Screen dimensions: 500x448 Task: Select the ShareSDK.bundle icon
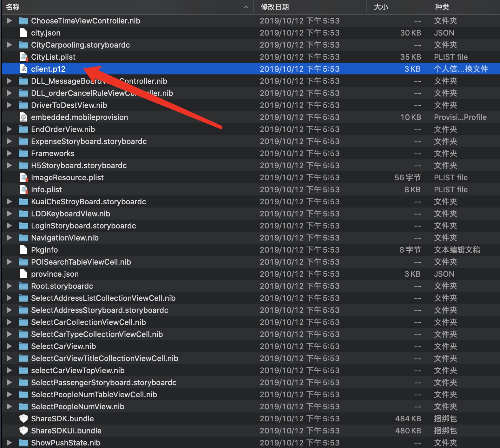23,418
